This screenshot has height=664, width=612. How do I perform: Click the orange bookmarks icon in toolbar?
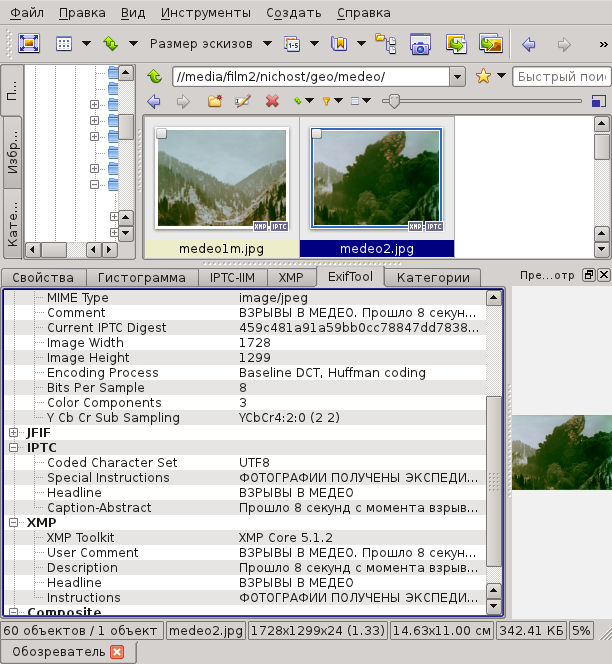339,43
